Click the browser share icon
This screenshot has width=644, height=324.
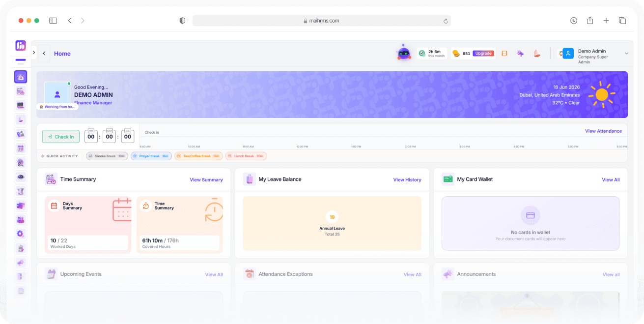(x=590, y=20)
